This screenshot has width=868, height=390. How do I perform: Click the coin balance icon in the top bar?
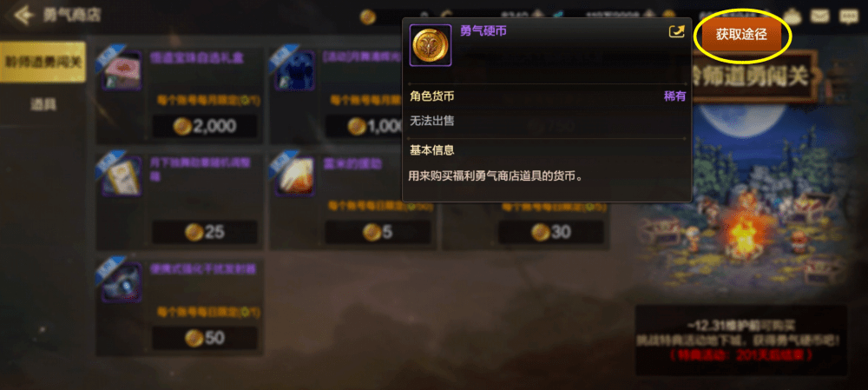(x=367, y=17)
